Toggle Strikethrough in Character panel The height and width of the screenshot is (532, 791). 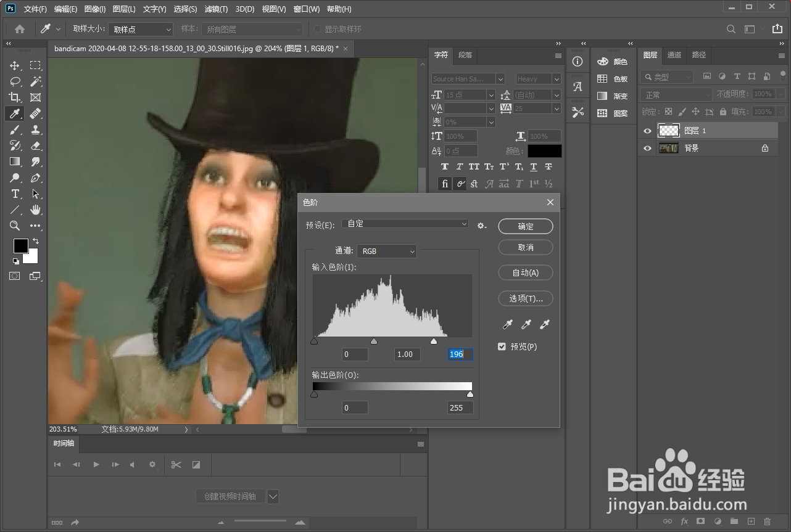(549, 167)
